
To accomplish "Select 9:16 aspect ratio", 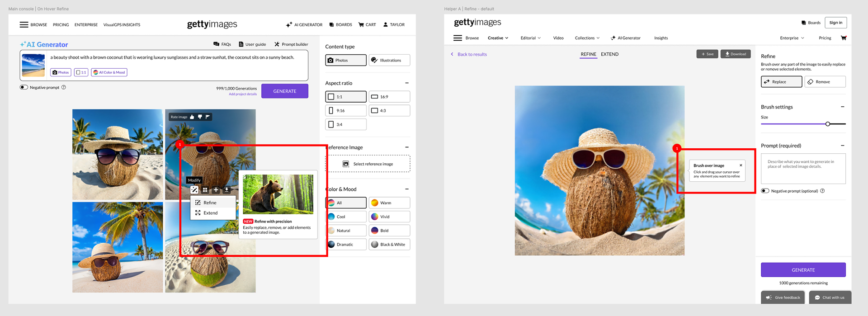I will (346, 111).
